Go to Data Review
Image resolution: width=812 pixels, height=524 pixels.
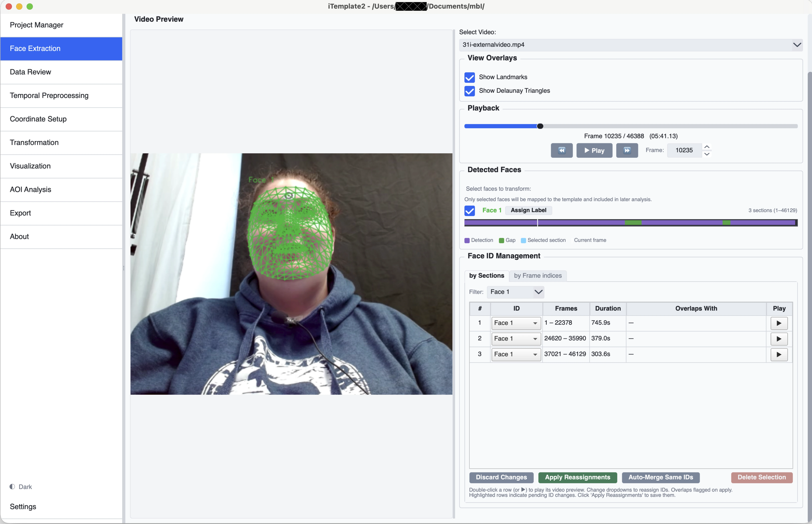pyautogui.click(x=61, y=72)
